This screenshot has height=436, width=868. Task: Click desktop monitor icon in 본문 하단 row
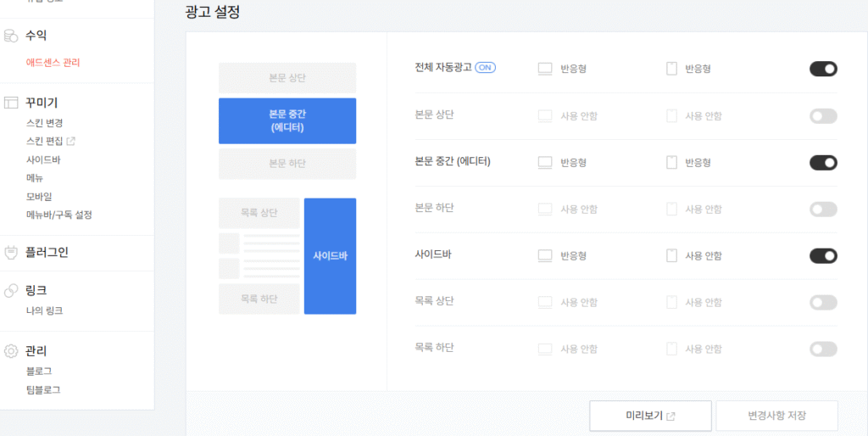coord(545,210)
